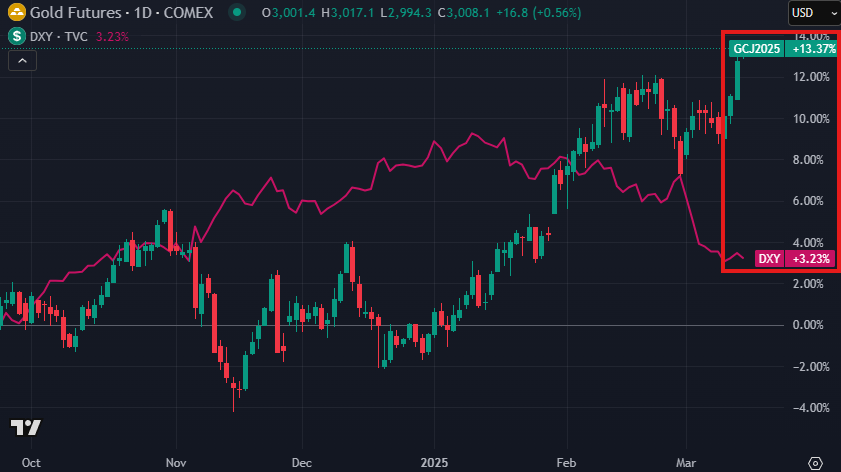Viewport: 841px width, 472px height.
Task: Click the GCJ2025 price scale label
Action: pos(756,48)
